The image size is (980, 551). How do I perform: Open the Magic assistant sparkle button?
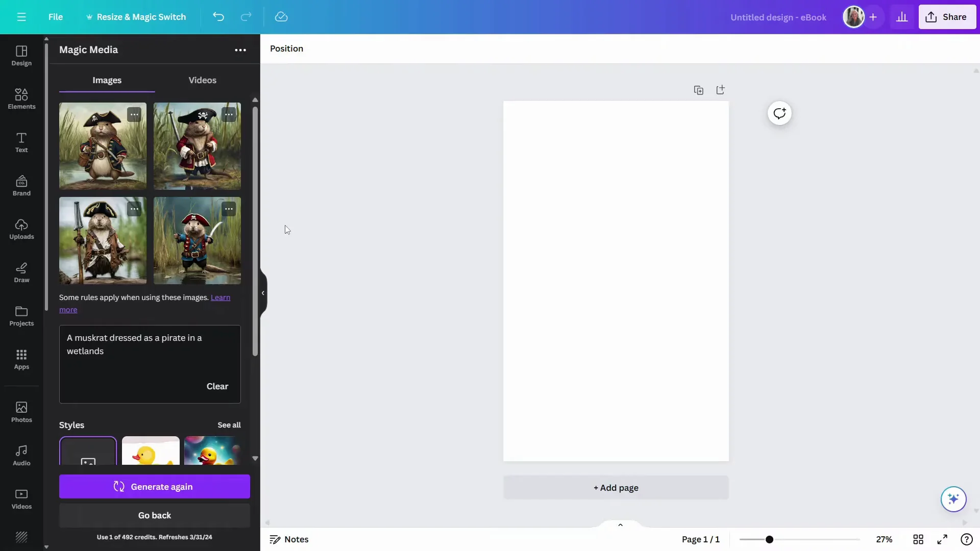click(x=953, y=499)
